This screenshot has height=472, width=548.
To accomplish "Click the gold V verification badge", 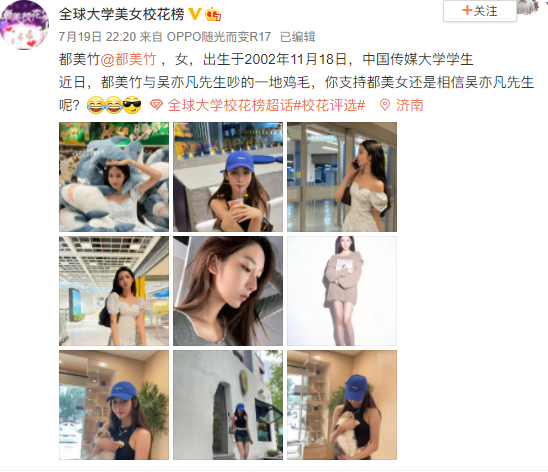I will [195, 14].
